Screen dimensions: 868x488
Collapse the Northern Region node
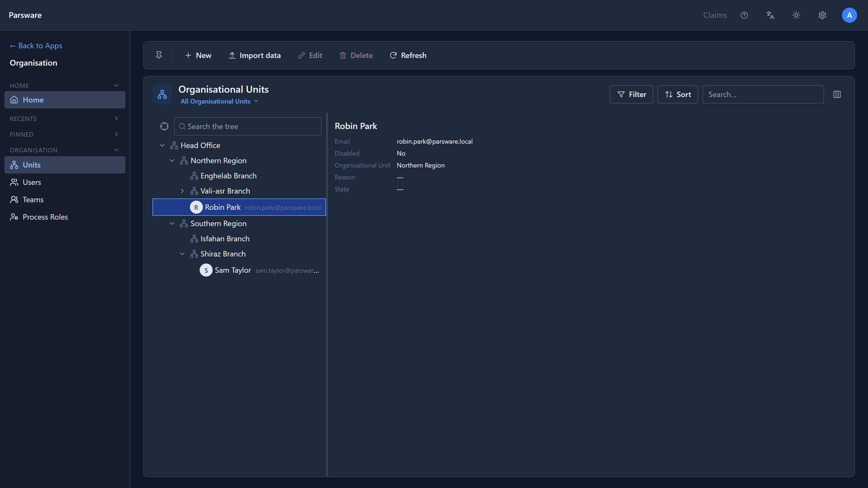(x=172, y=161)
